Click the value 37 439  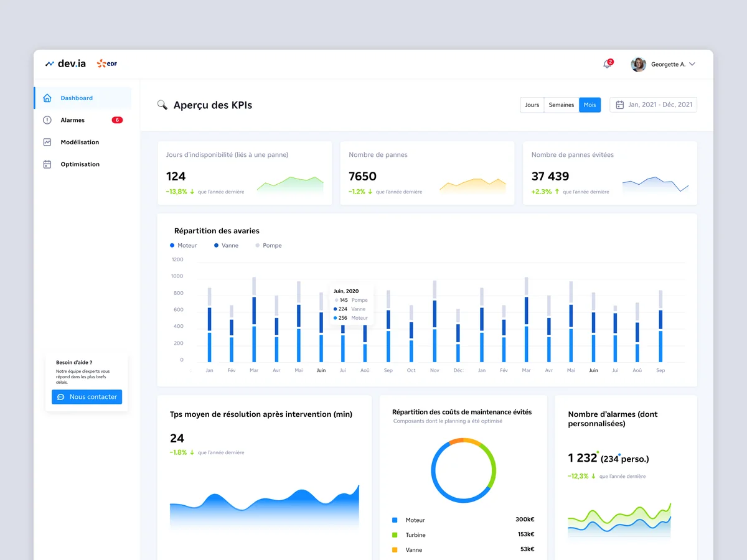coord(550,176)
